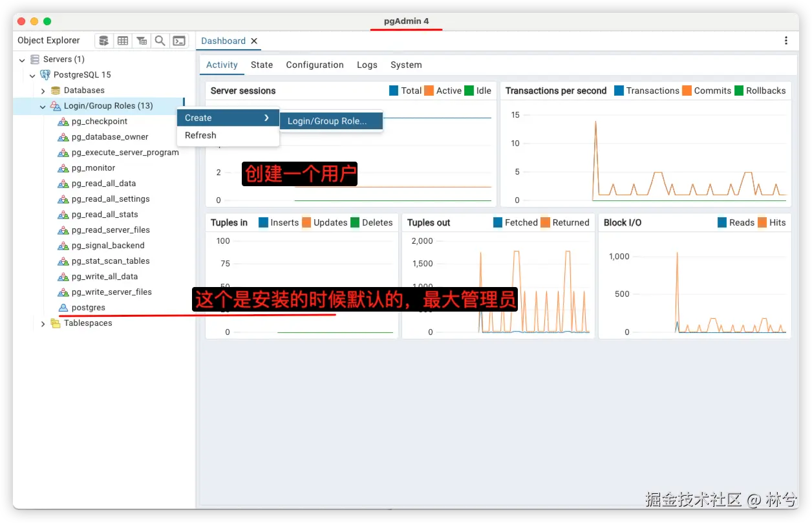Open the Search Objects magnifier icon
812x523 pixels.
[x=160, y=41]
